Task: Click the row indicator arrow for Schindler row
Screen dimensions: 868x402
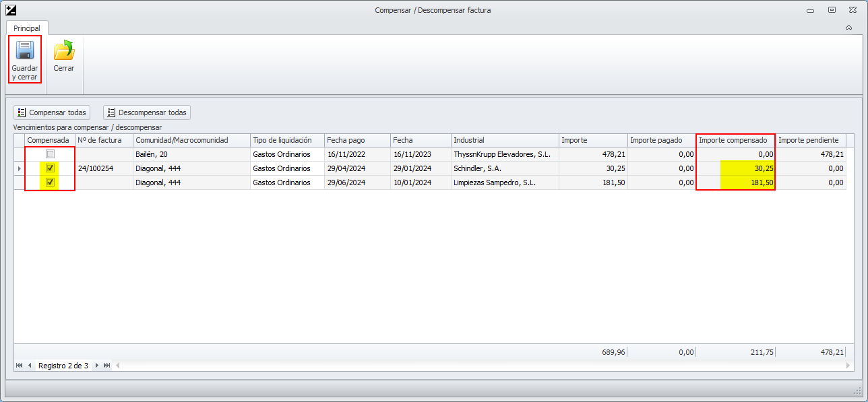Action: click(19, 168)
